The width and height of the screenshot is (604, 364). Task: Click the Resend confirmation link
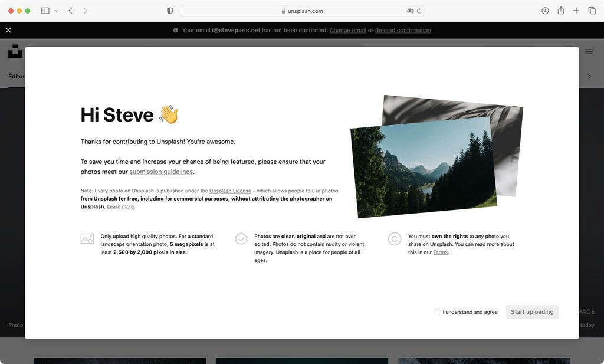(403, 30)
